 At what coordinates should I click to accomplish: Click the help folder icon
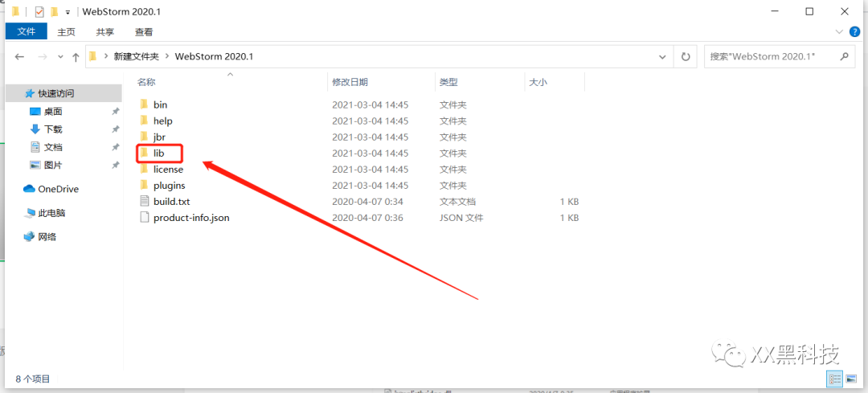[144, 120]
